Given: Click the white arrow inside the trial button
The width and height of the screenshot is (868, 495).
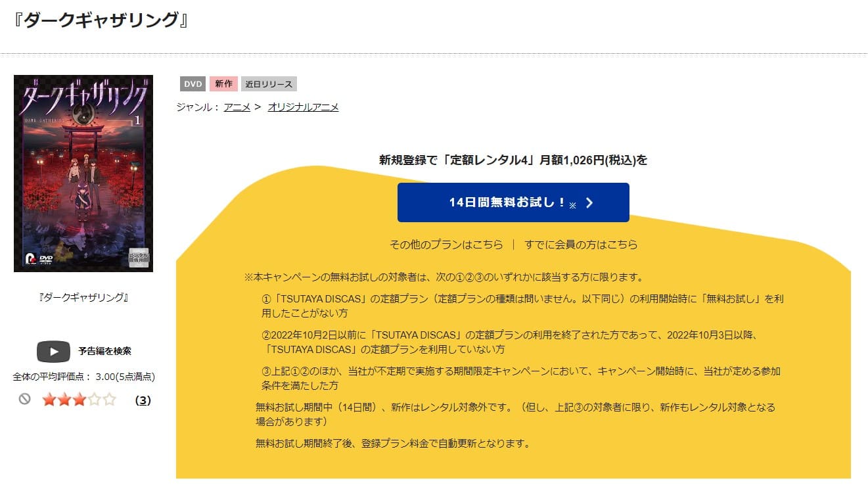Looking at the screenshot, I should (591, 202).
